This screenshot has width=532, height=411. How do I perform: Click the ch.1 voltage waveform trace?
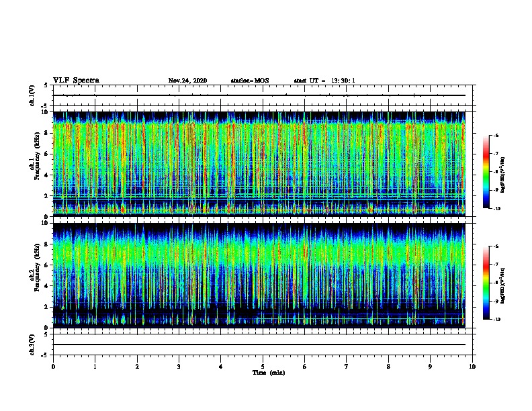coord(259,95)
